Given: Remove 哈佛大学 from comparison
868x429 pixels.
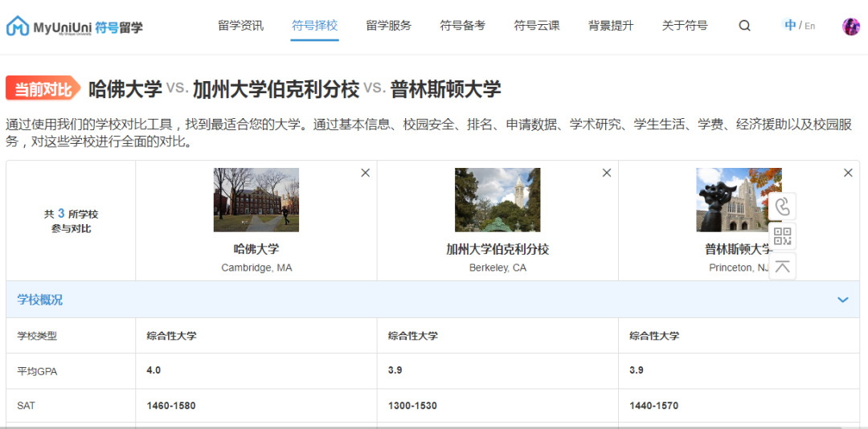Looking at the screenshot, I should coord(366,174).
